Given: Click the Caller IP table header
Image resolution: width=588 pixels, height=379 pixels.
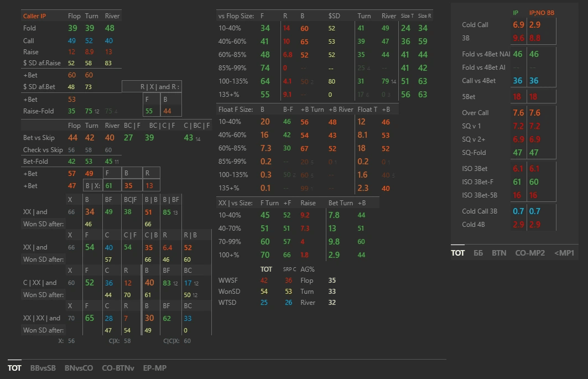Looking at the screenshot, I should 34,16.
